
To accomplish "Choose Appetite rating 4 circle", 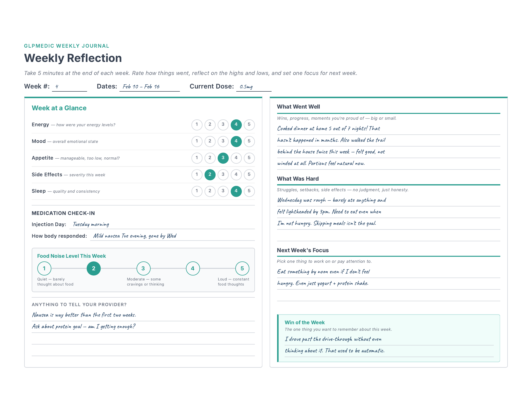I will (x=236, y=158).
